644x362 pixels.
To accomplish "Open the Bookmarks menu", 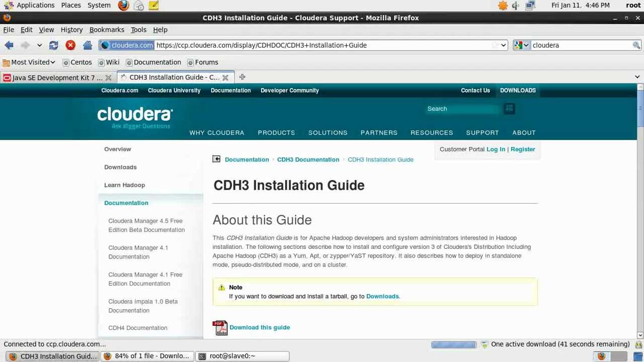I will point(107,30).
